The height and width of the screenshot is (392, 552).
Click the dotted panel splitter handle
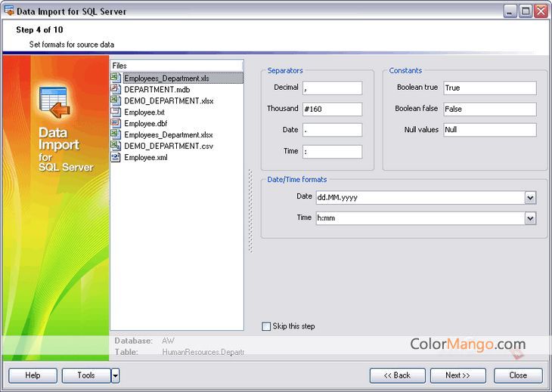coord(250,211)
